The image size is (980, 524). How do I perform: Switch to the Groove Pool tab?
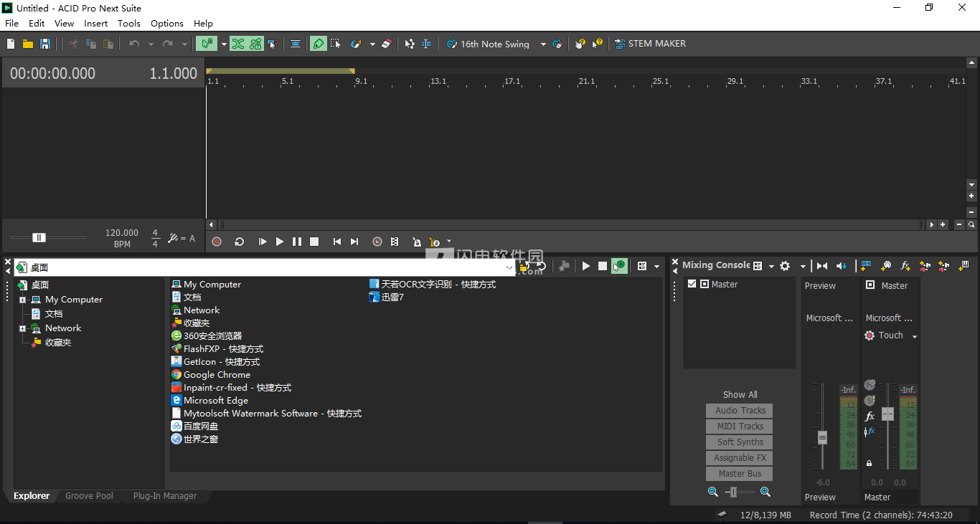(x=89, y=496)
